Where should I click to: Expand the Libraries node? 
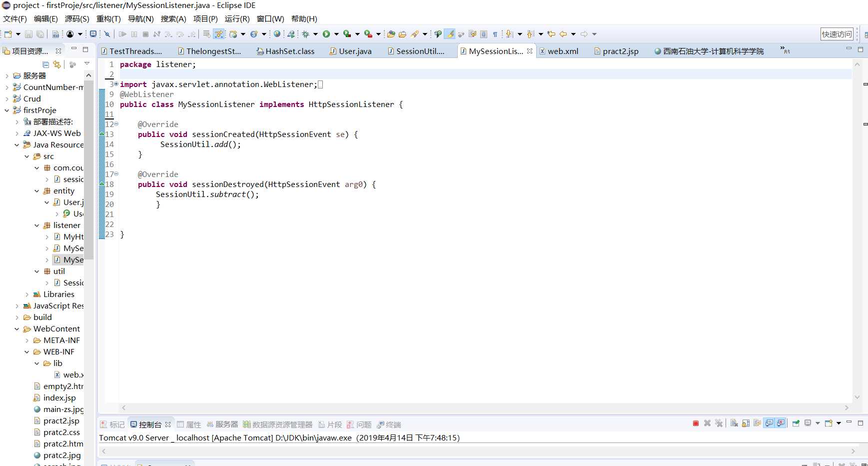tap(26, 294)
